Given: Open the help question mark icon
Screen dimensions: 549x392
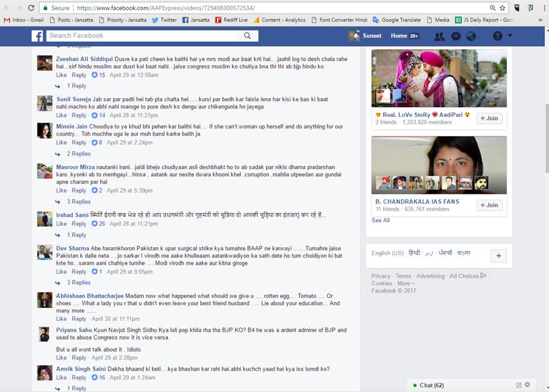Looking at the screenshot, I should point(497,36).
